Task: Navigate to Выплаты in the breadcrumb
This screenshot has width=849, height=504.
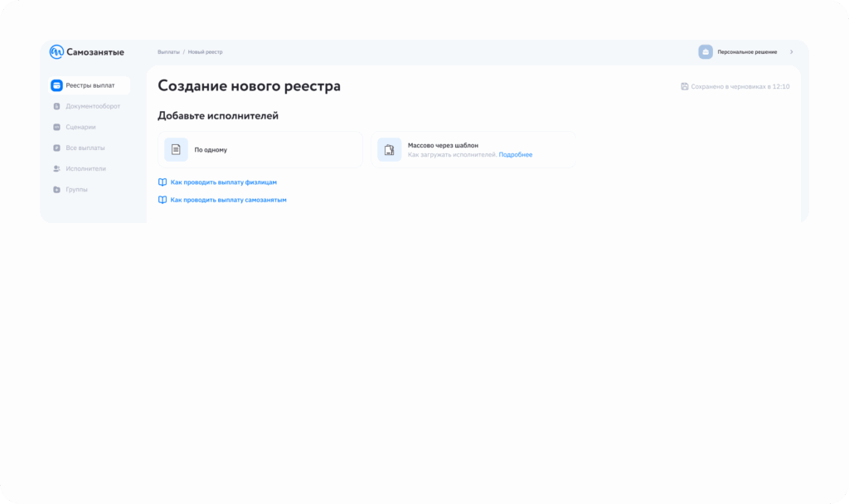Action: (168, 52)
